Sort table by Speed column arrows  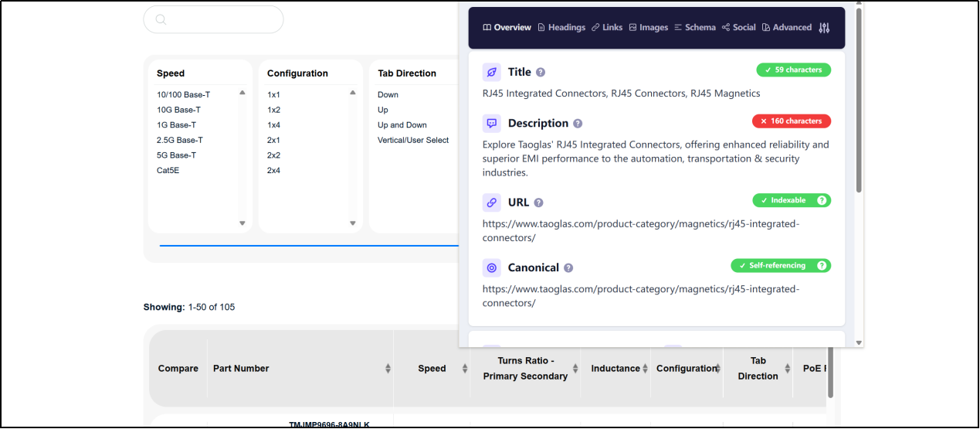(465, 369)
